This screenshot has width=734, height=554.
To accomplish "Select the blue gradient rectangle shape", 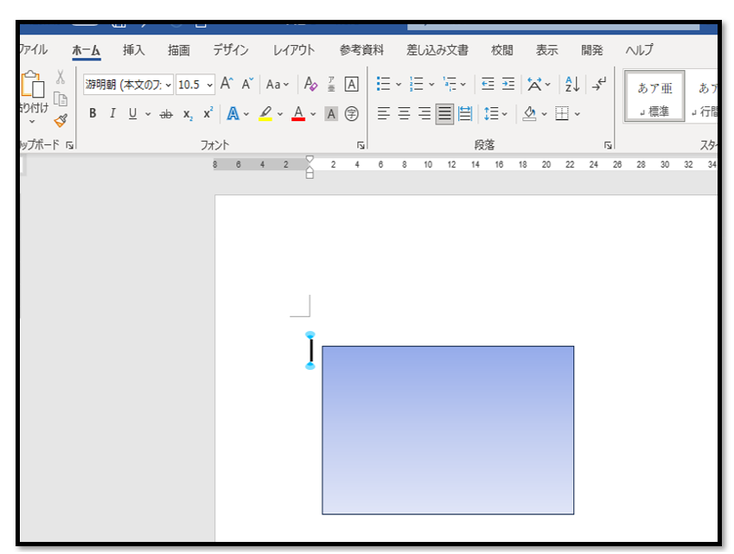I will coord(448,430).
